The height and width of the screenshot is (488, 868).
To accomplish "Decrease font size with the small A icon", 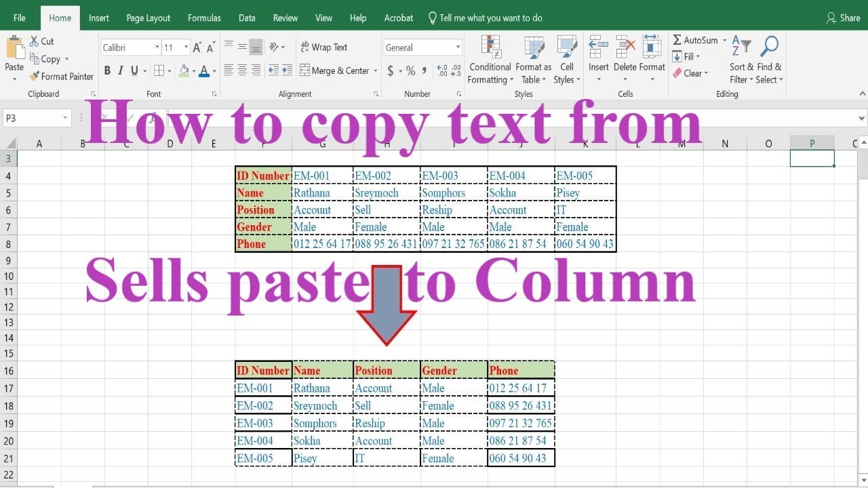I will (x=210, y=47).
